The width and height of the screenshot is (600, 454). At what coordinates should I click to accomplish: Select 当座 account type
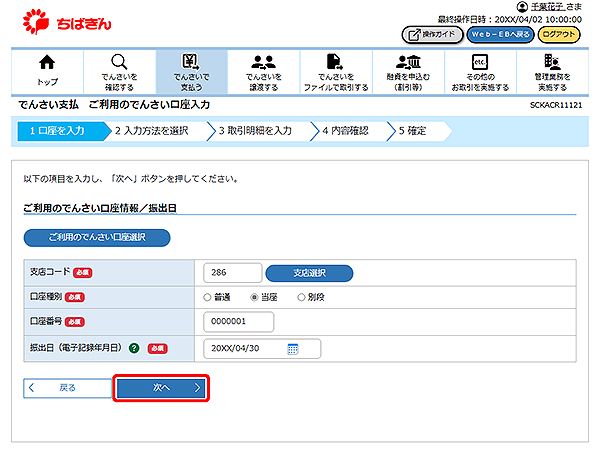coord(255,297)
